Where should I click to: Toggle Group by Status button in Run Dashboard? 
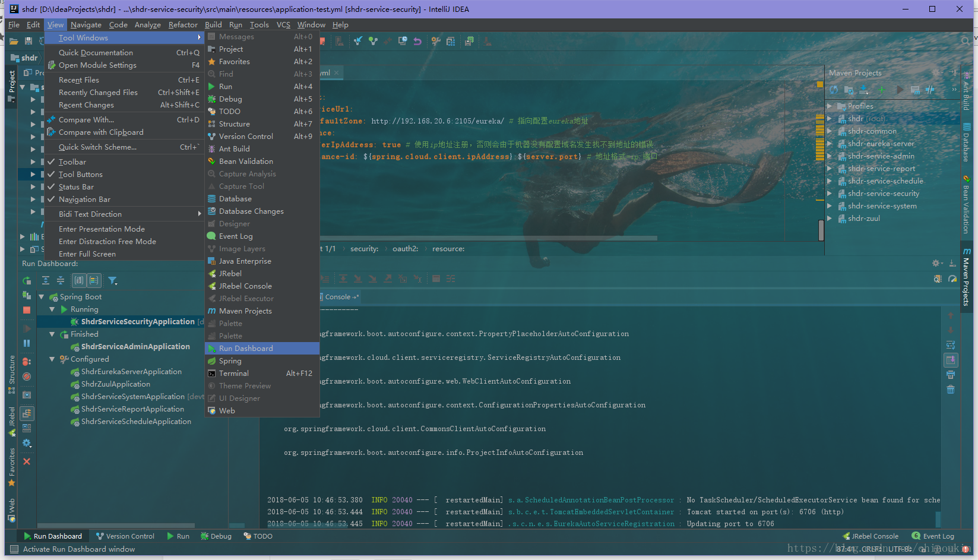tap(94, 280)
